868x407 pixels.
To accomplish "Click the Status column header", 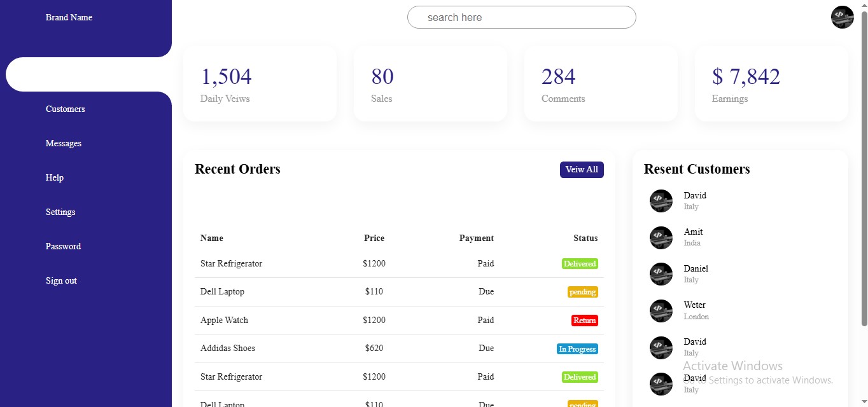I will [x=585, y=238].
